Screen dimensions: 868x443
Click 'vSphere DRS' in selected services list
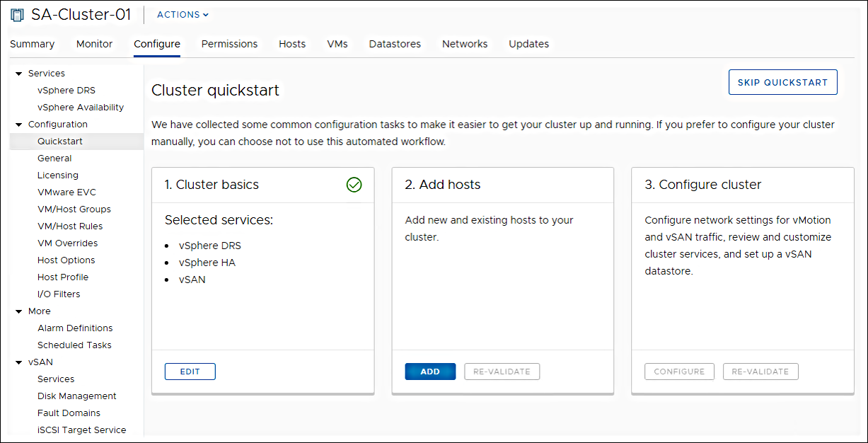click(210, 246)
